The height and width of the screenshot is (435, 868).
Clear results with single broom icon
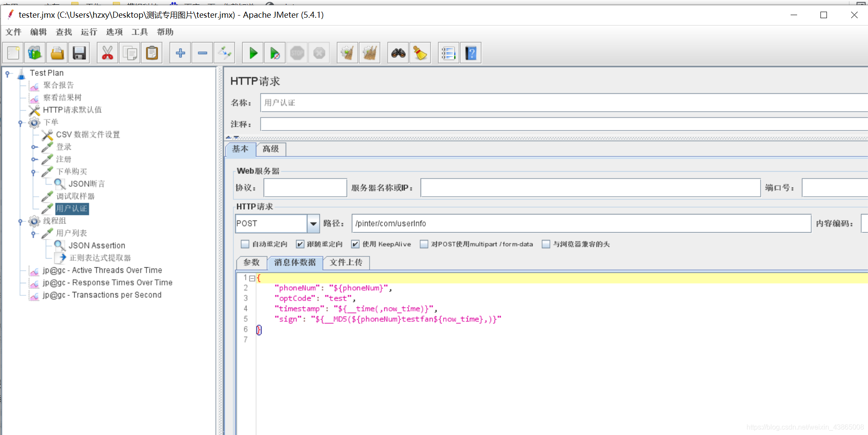[x=348, y=53]
